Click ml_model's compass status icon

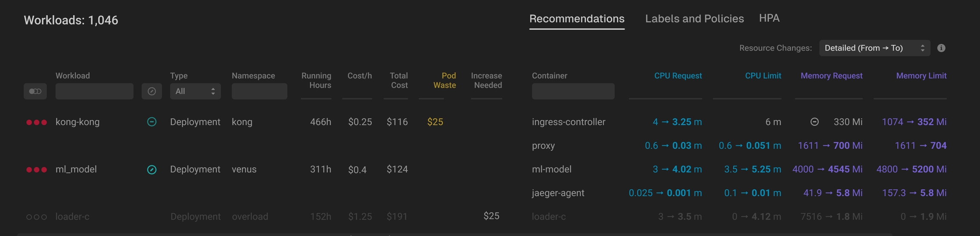(x=151, y=170)
